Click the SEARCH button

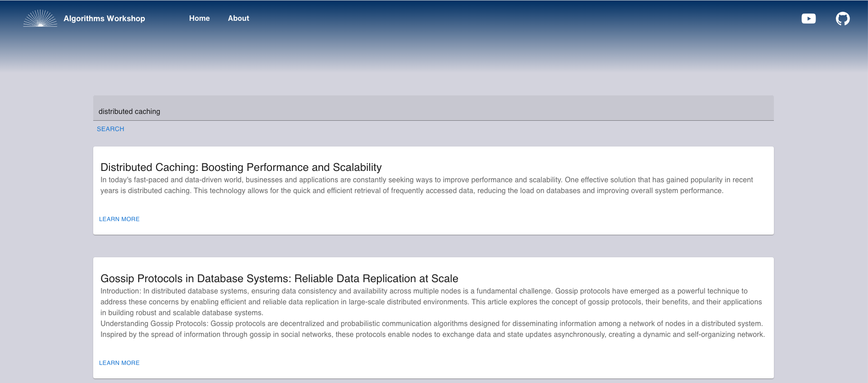pyautogui.click(x=110, y=129)
